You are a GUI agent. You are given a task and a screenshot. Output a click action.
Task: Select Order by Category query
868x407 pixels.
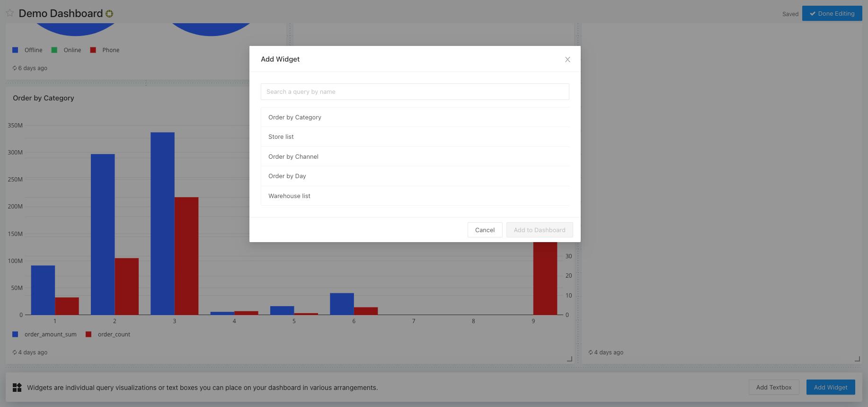(x=294, y=118)
